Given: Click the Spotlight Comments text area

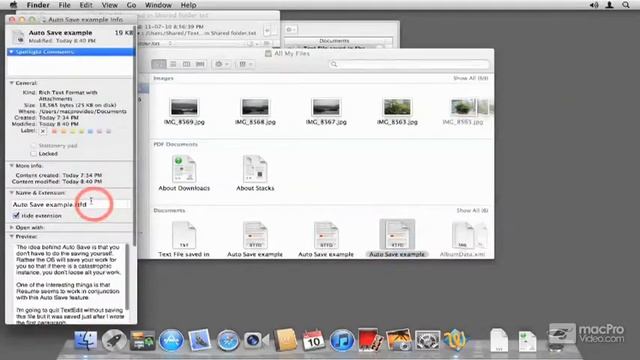Looking at the screenshot, I should click(x=70, y=66).
